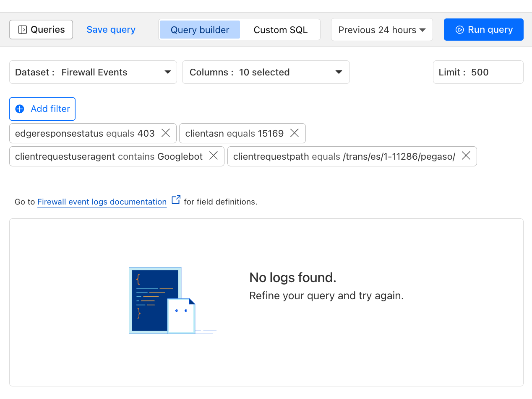
Task: Click the play icon on Run query
Action: pos(459,30)
